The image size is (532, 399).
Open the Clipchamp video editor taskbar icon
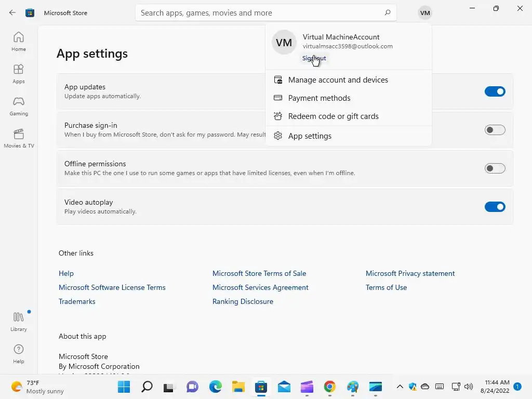[307, 387]
